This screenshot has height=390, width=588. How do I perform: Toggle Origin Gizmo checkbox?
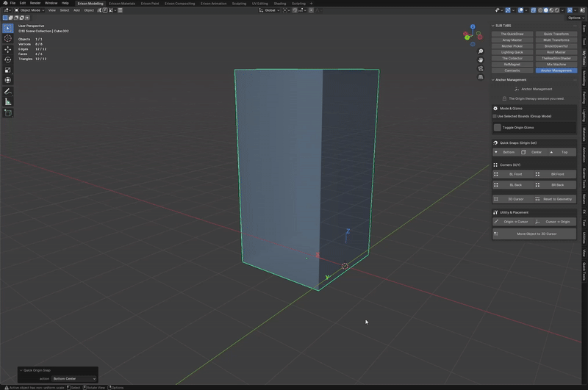pos(498,128)
